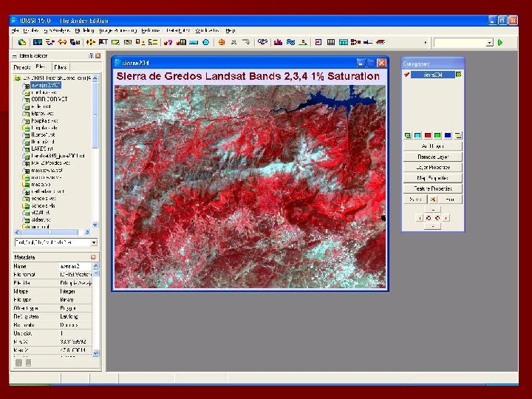Click the Composer blend layers icon
This screenshot has height=399, width=532.
click(x=407, y=135)
